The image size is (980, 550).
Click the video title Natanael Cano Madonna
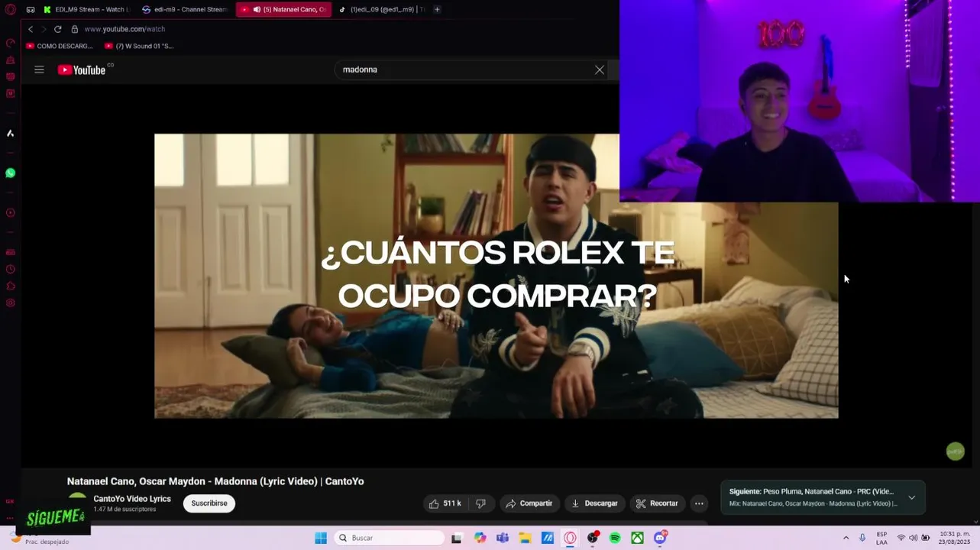coord(215,481)
